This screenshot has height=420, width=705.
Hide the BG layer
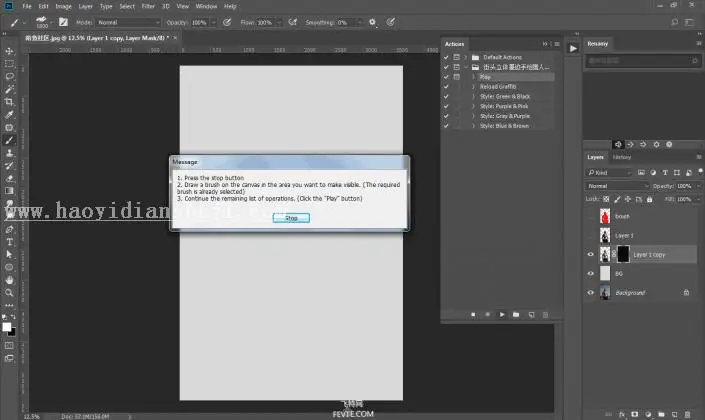[590, 273]
